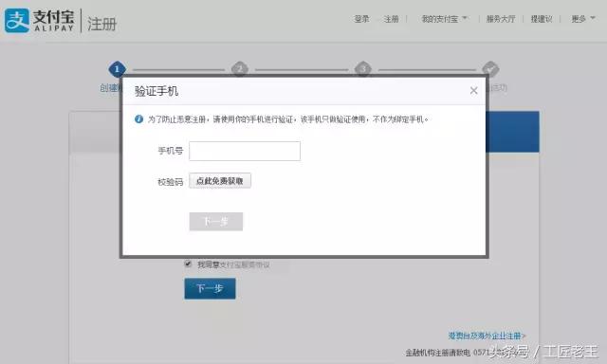Image resolution: width=607 pixels, height=364 pixels.
Task: Click the blue 下一步 button below dialog
Action: [210, 288]
